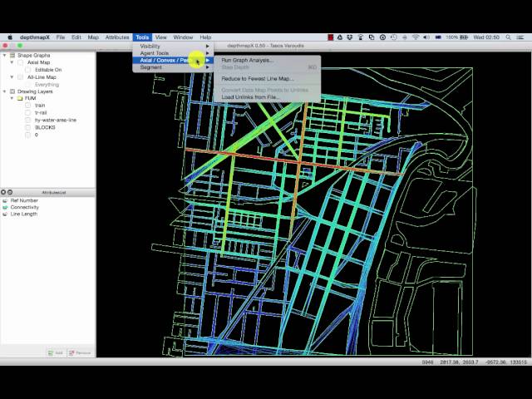Toggle the Everything checkbox
This screenshot has height=399, width=532.
[x=27, y=85]
